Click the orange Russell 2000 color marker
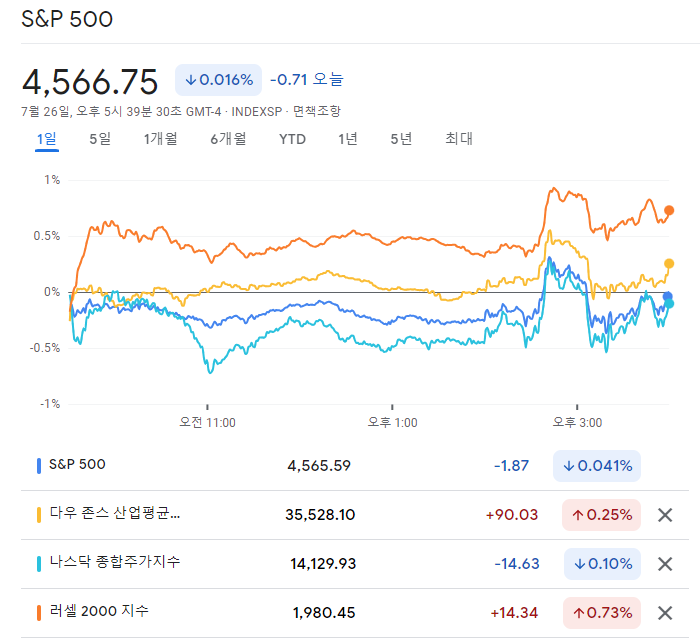 click(x=39, y=613)
